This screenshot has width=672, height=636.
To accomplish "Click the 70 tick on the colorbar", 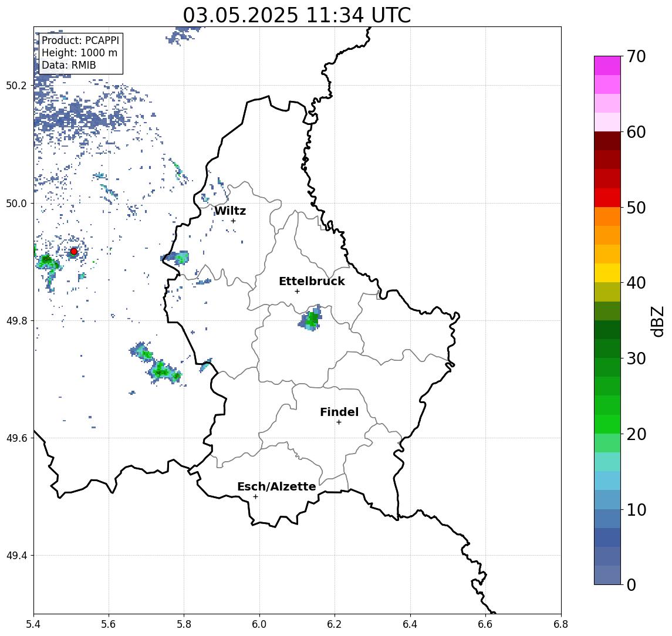I will point(636,56).
